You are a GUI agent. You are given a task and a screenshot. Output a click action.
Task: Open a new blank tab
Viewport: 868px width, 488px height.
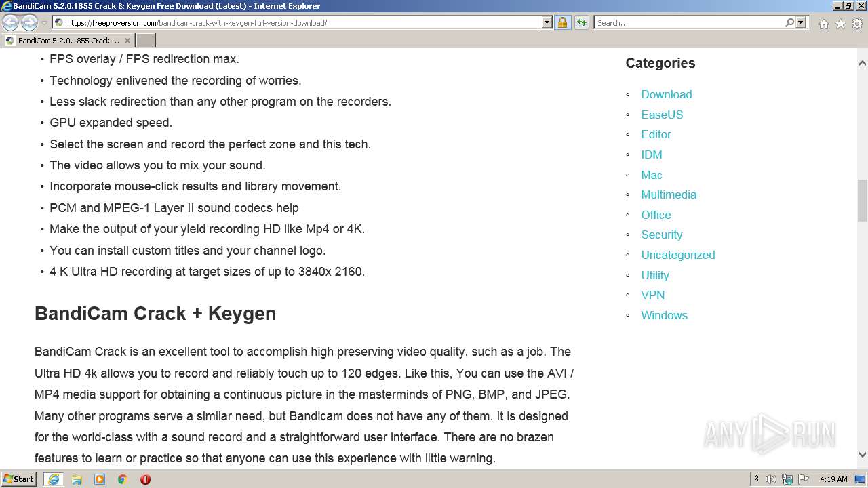[146, 41]
